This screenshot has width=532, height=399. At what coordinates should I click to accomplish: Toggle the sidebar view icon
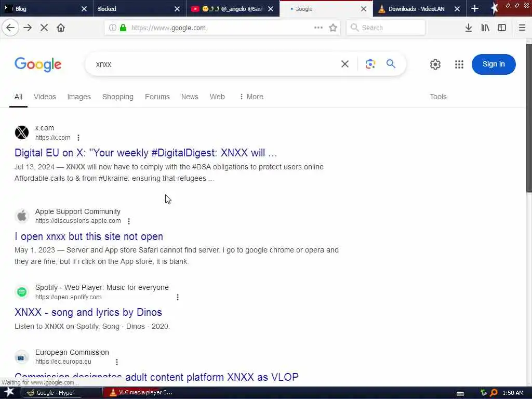[x=502, y=28]
